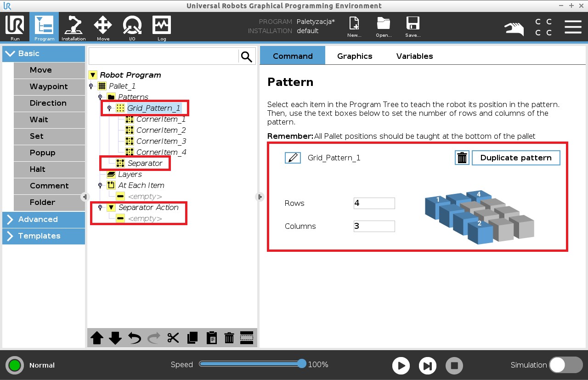Open the Program tab in header
The width and height of the screenshot is (588, 380).
click(44, 27)
